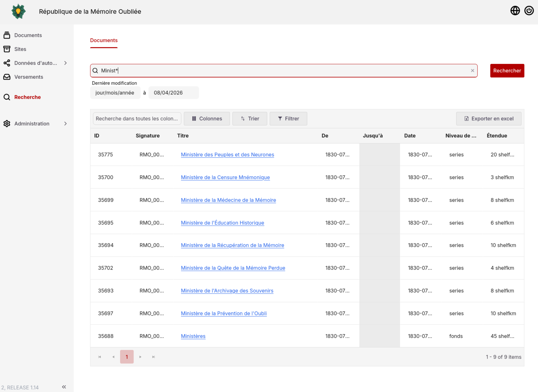Click the lightbulb logo icon
Image resolution: width=538 pixels, height=392 pixels.
(18, 11)
